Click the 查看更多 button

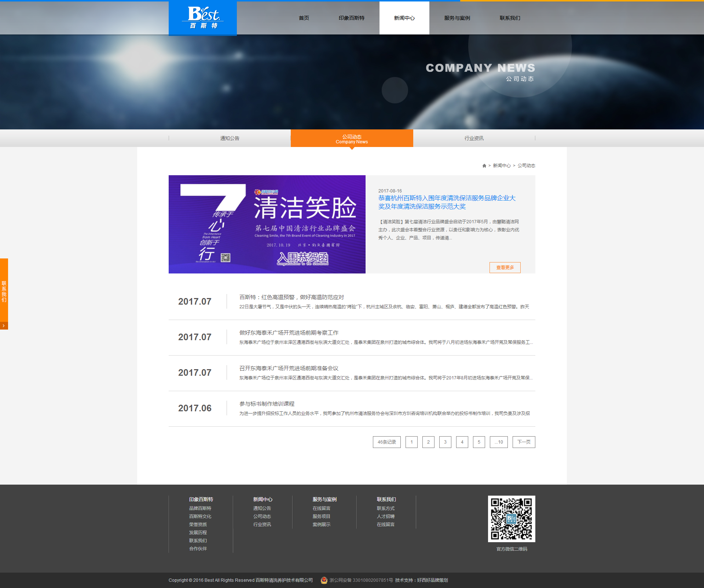click(x=505, y=267)
